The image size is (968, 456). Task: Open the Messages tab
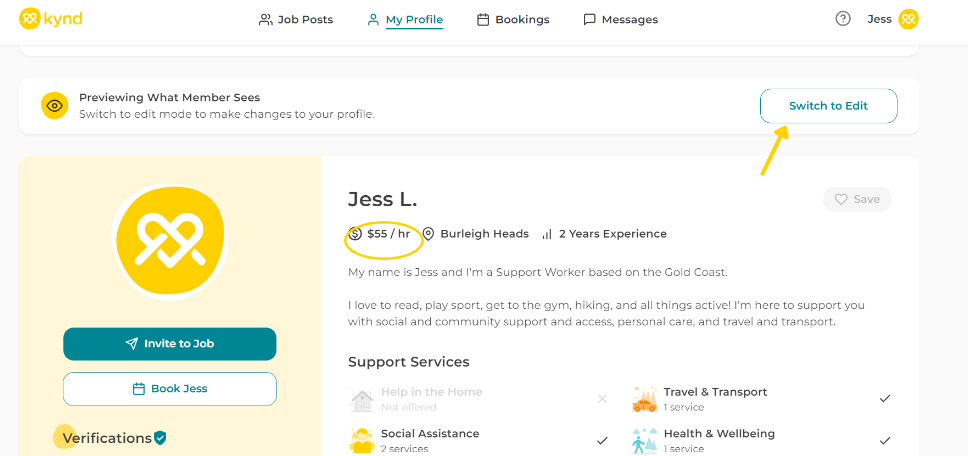620,19
